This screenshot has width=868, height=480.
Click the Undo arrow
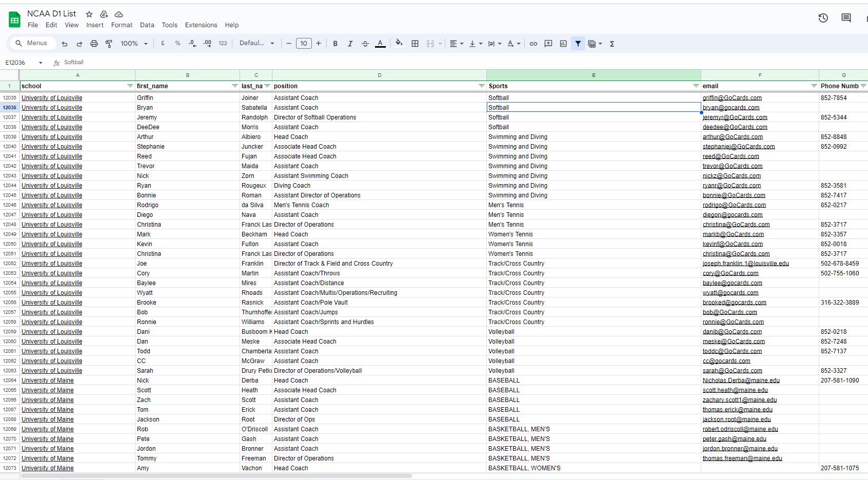pyautogui.click(x=65, y=44)
